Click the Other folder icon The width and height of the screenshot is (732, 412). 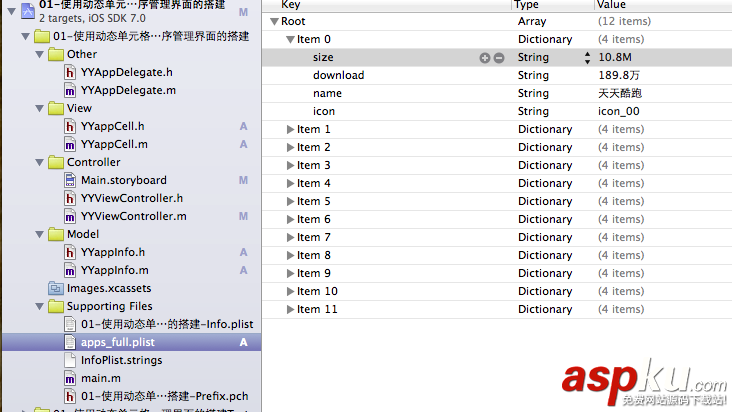click(56, 55)
